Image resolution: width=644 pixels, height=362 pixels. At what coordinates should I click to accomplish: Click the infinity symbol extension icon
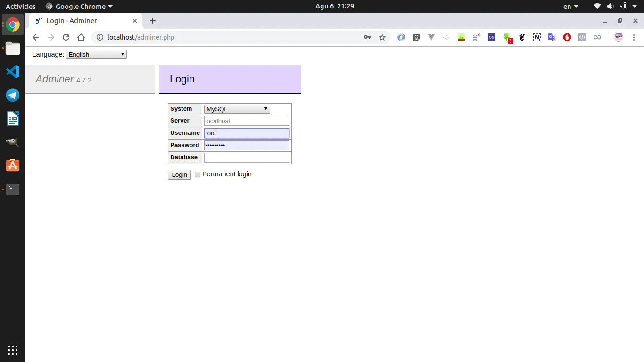coord(597,37)
